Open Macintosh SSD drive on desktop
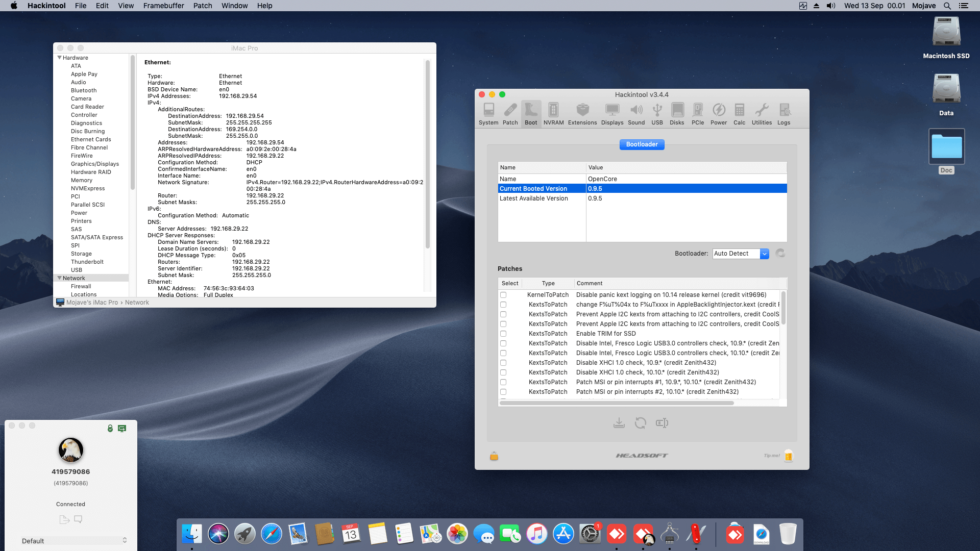This screenshot has width=980, height=551. pos(946,38)
